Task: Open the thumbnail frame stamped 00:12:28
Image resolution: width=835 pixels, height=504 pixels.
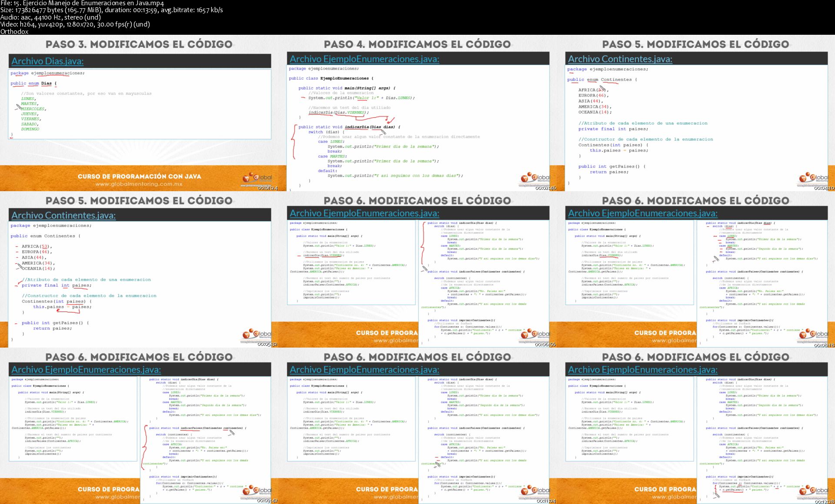Action: tap(696, 426)
